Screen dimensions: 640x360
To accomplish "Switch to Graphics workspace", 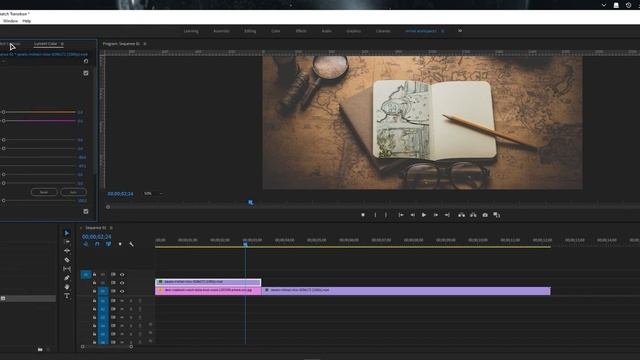I will point(353,31).
